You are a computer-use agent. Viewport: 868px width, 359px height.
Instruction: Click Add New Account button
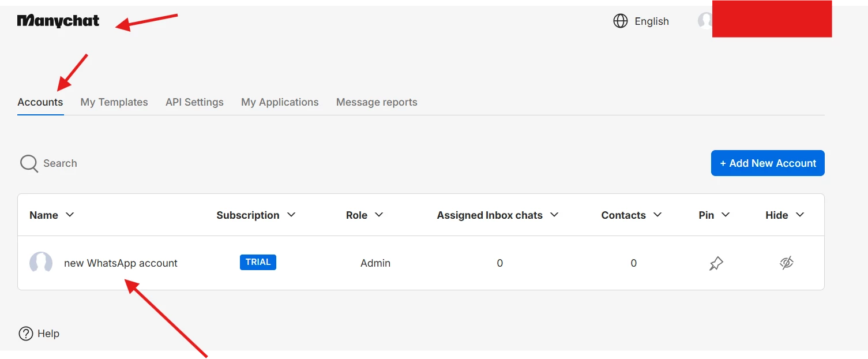pyautogui.click(x=768, y=163)
